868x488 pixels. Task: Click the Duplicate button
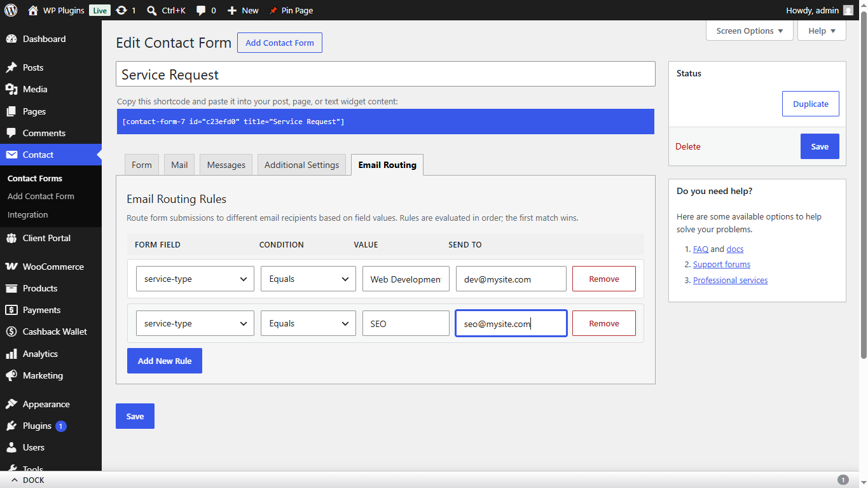(811, 104)
